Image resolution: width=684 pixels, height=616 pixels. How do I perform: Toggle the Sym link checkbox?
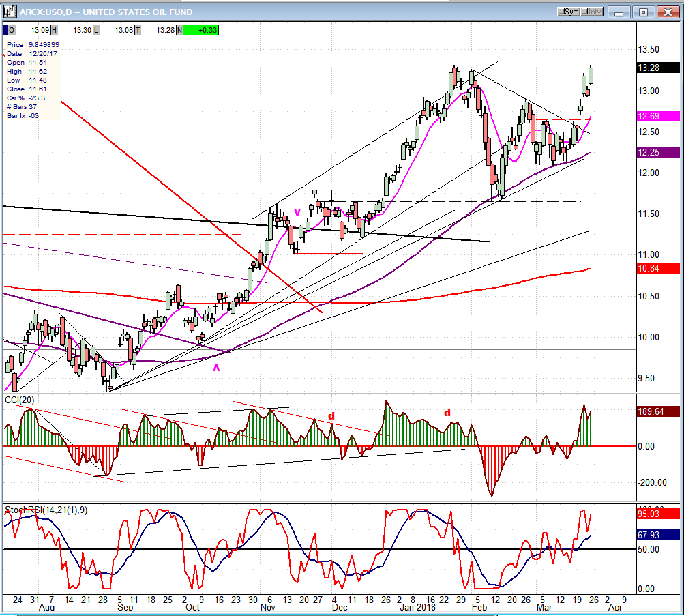[562, 12]
